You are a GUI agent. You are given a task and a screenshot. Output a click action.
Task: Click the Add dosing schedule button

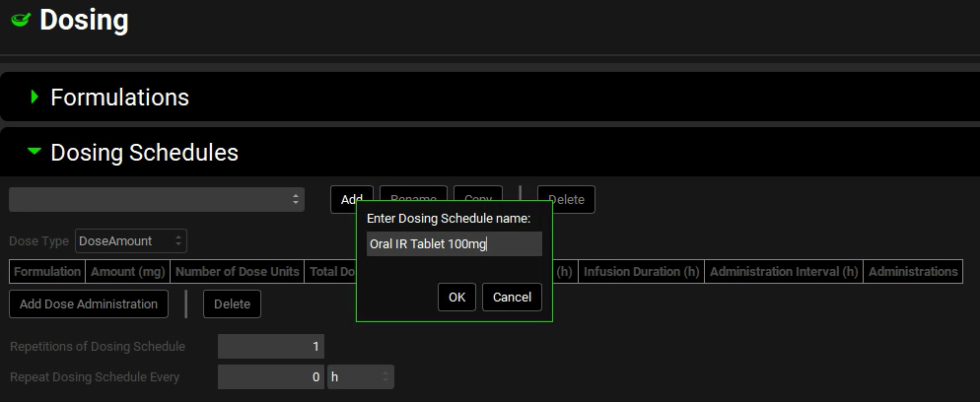click(350, 199)
